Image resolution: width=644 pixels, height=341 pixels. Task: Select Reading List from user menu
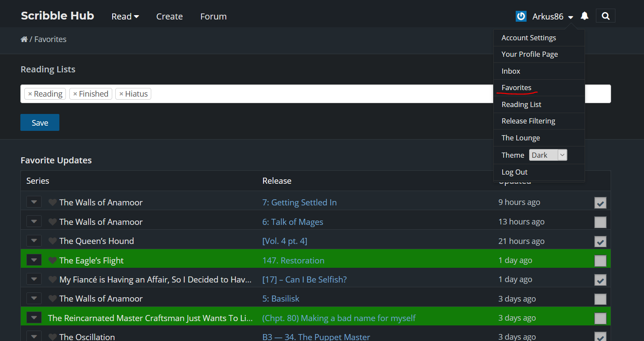[521, 104]
